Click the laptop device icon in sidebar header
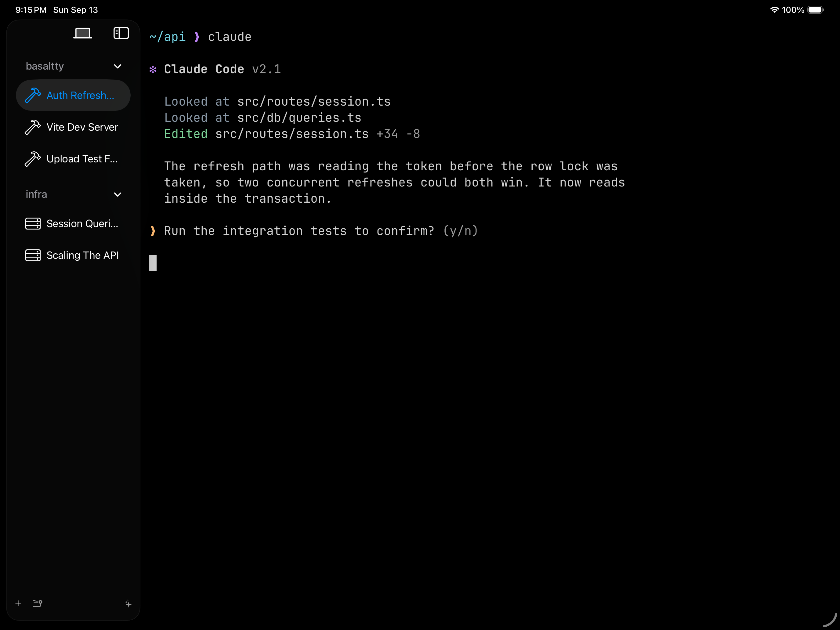The height and width of the screenshot is (630, 840). [82, 33]
